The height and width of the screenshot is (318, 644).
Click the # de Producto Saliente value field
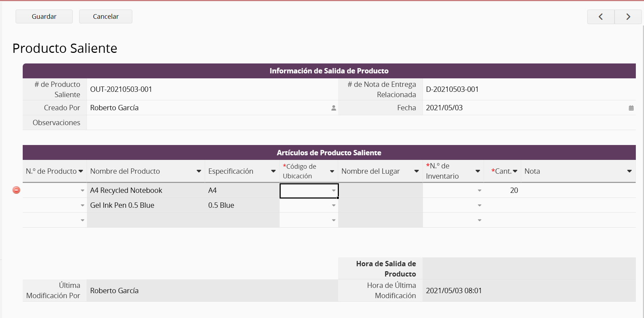212,89
